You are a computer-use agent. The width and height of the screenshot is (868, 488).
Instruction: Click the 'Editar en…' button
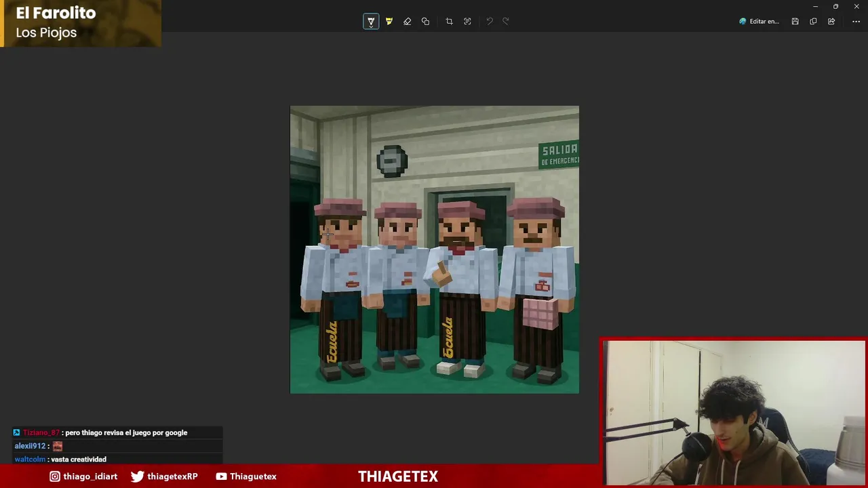(x=759, y=22)
